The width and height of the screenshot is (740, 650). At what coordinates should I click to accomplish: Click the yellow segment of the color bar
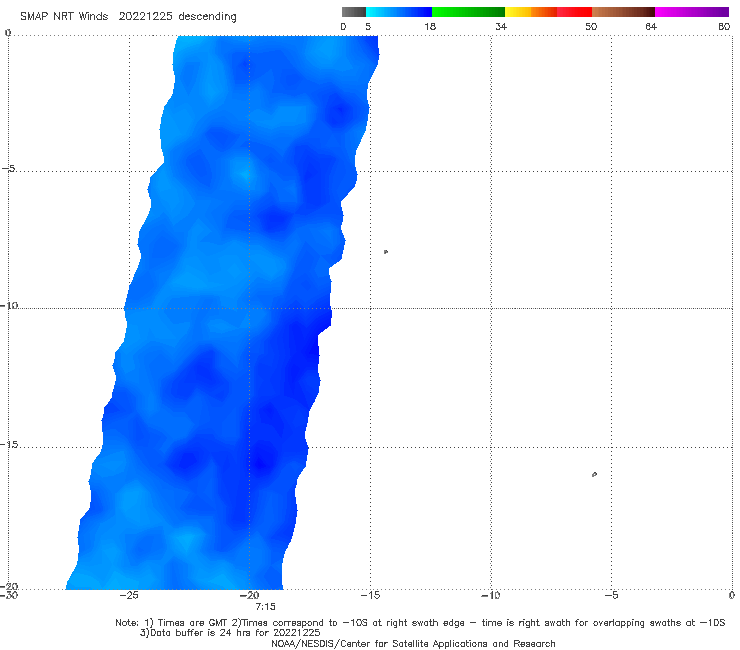point(518,12)
